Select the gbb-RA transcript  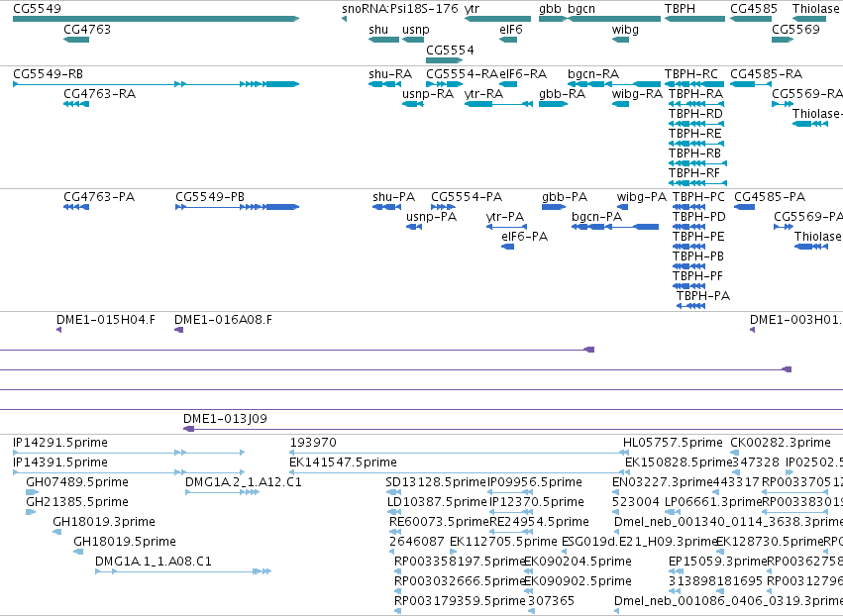(x=553, y=104)
